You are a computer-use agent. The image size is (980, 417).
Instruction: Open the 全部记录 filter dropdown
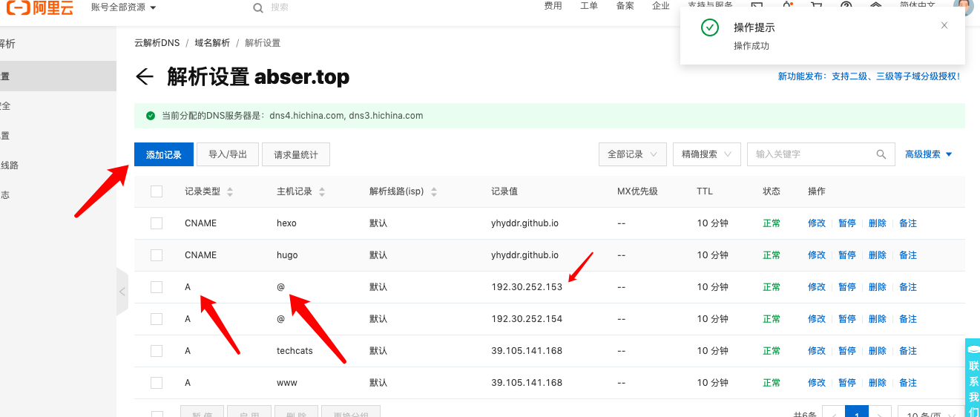pyautogui.click(x=633, y=154)
